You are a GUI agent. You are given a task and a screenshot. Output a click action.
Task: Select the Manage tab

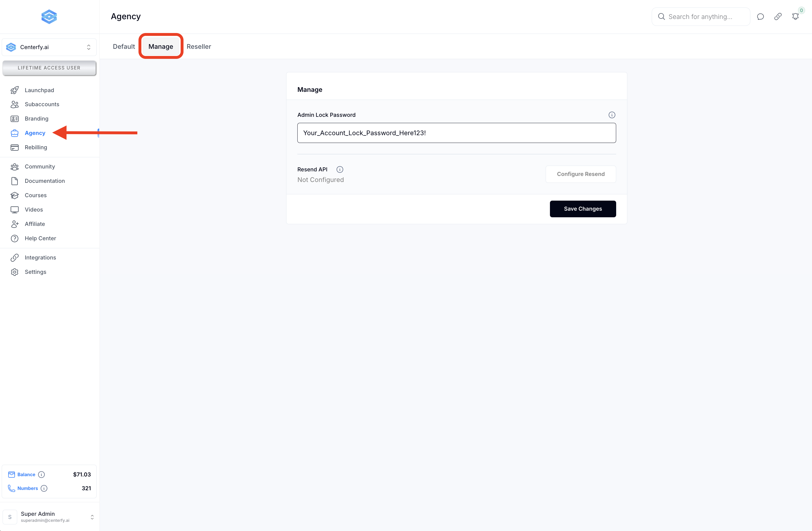(161, 46)
